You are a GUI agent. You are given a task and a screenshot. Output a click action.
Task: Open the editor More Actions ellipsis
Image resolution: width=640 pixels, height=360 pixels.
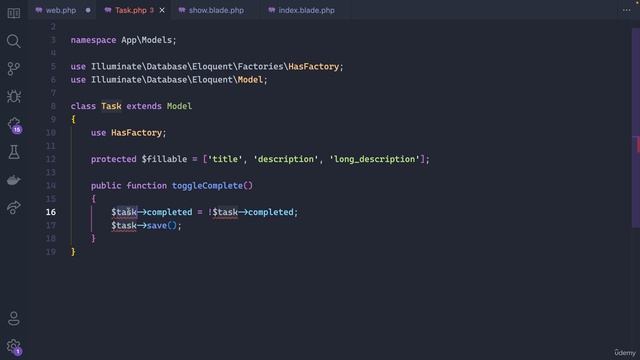click(x=627, y=11)
